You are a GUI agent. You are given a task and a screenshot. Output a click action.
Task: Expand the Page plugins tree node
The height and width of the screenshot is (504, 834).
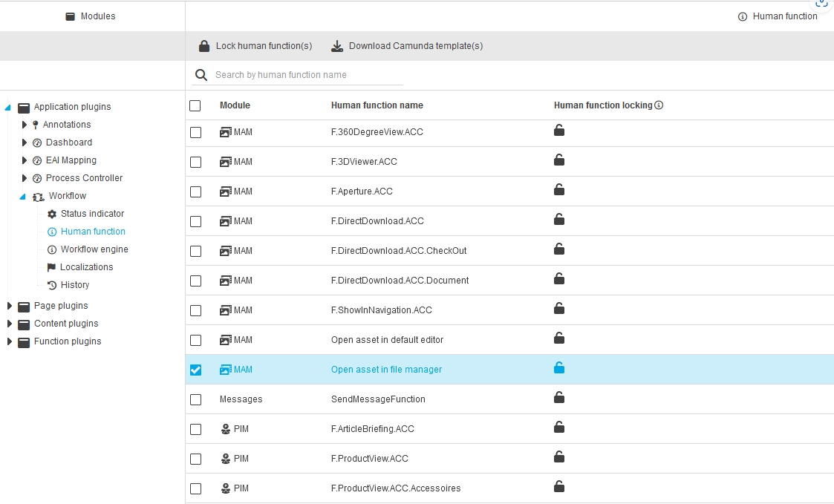[x=10, y=306]
